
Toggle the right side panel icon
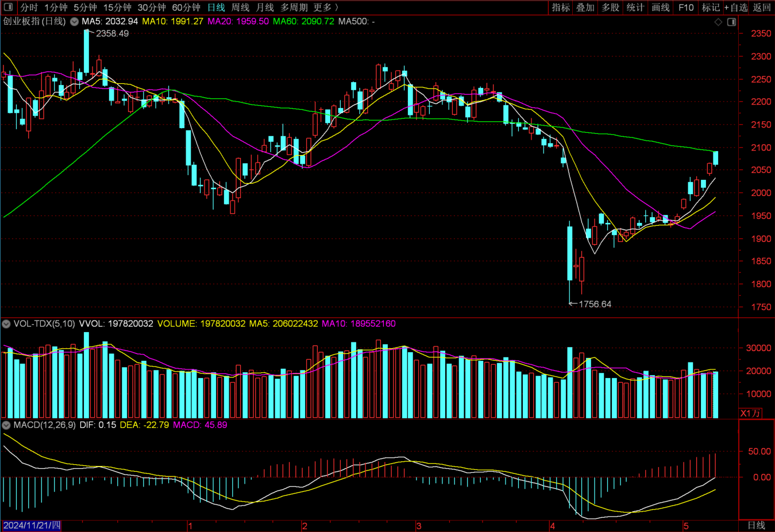(731, 22)
